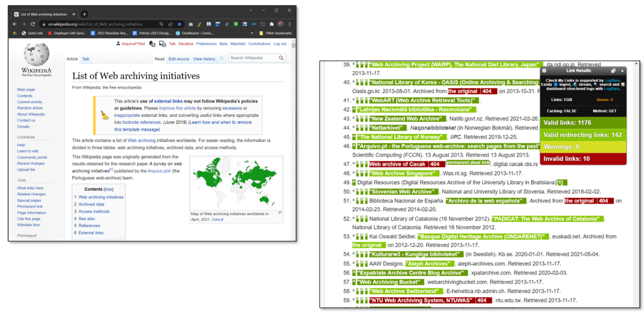Pop out the Link Results panel
This screenshot has width=644, height=313.
point(613,70)
